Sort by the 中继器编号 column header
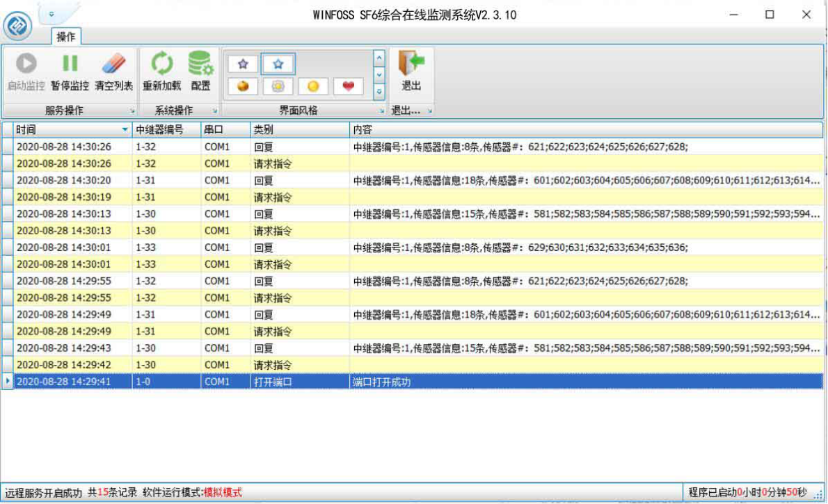Viewport: 828px width, 504px height. 166,129
